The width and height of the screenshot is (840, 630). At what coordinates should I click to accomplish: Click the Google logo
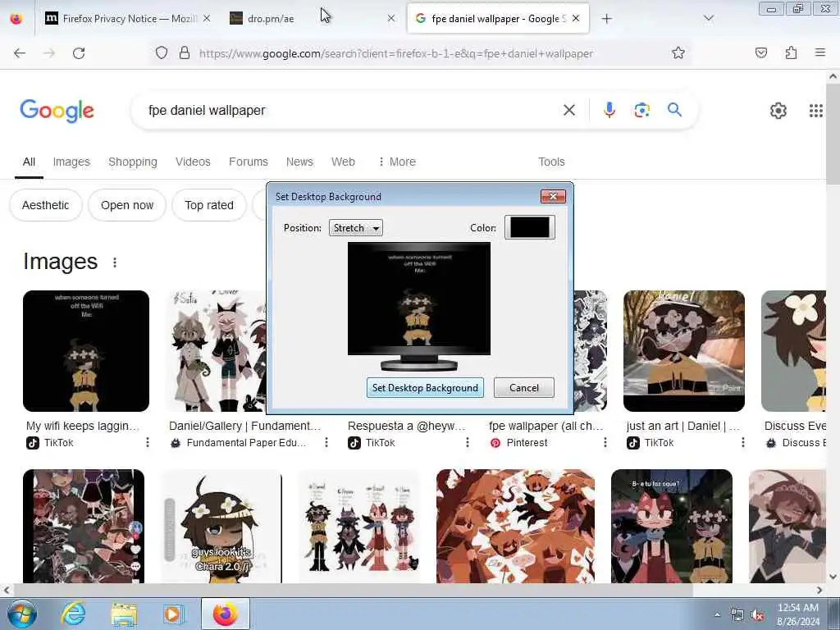(57, 111)
